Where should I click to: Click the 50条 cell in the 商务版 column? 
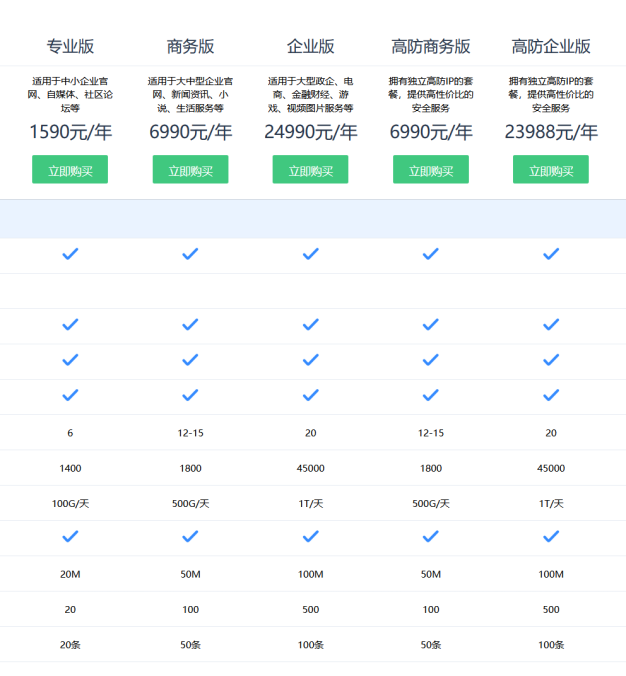190,645
